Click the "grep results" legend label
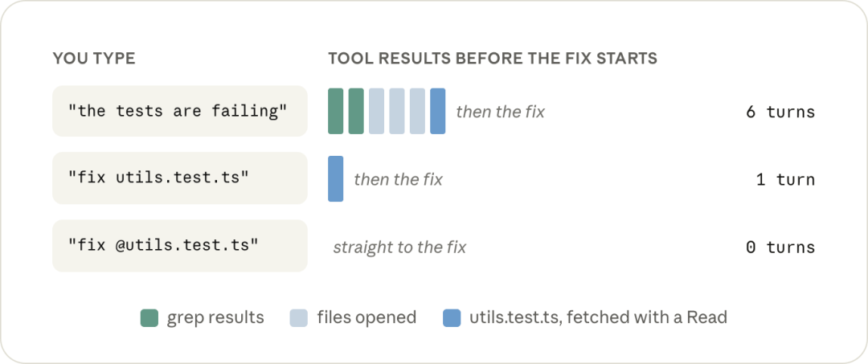The image size is (868, 364). pyautogui.click(x=215, y=317)
